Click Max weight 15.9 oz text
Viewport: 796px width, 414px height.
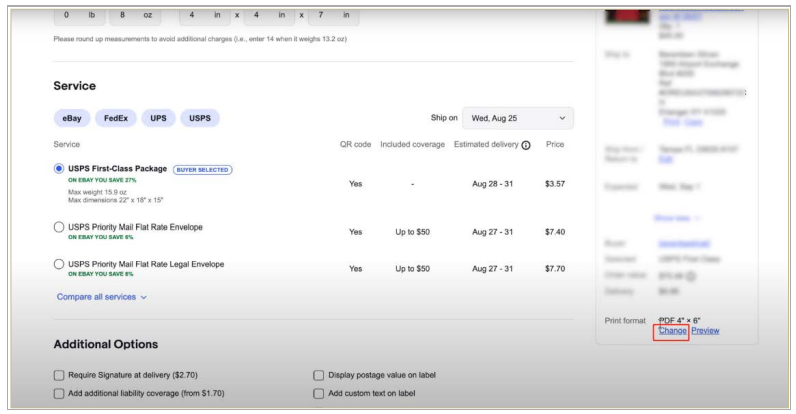(97, 192)
